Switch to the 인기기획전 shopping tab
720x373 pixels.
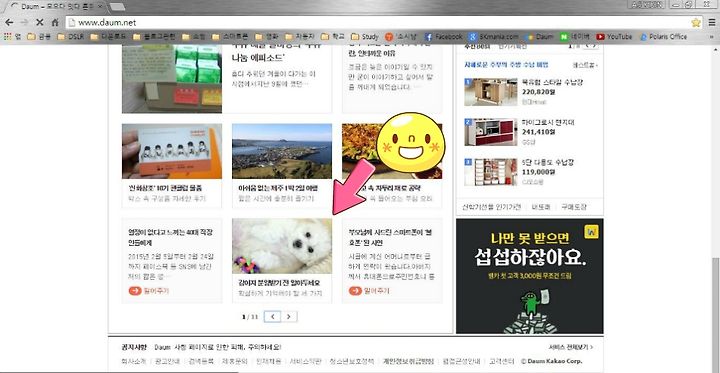point(512,46)
